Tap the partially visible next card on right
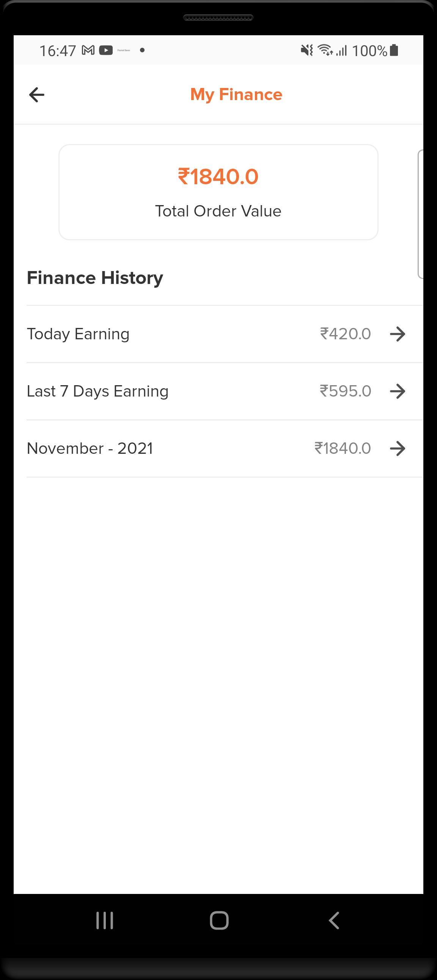This screenshot has height=980, width=437. pyautogui.click(x=420, y=214)
